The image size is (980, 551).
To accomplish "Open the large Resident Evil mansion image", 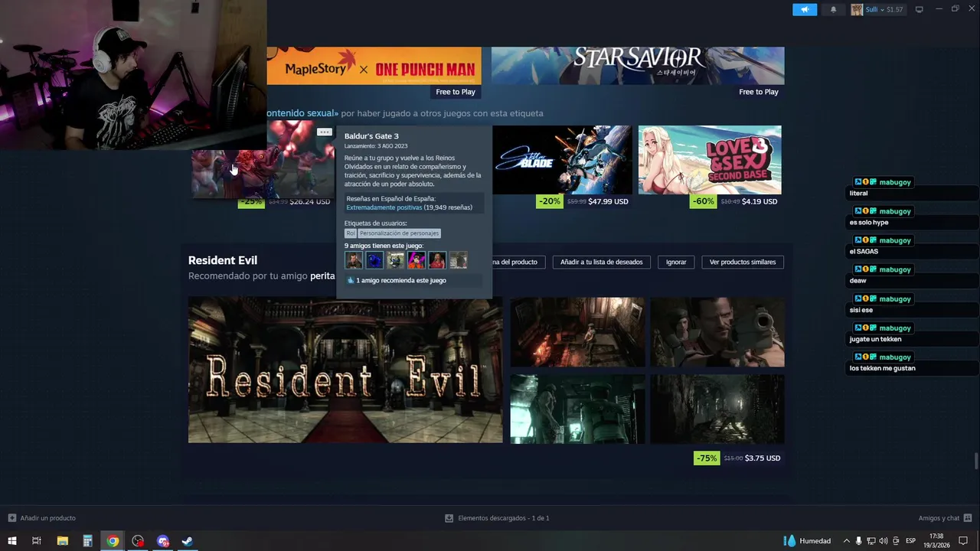I will click(x=345, y=370).
